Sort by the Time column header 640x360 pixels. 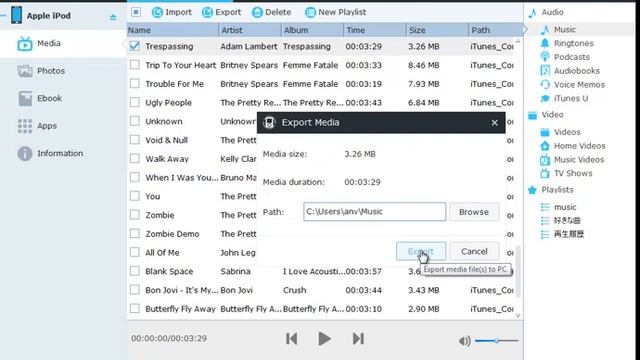point(375,30)
